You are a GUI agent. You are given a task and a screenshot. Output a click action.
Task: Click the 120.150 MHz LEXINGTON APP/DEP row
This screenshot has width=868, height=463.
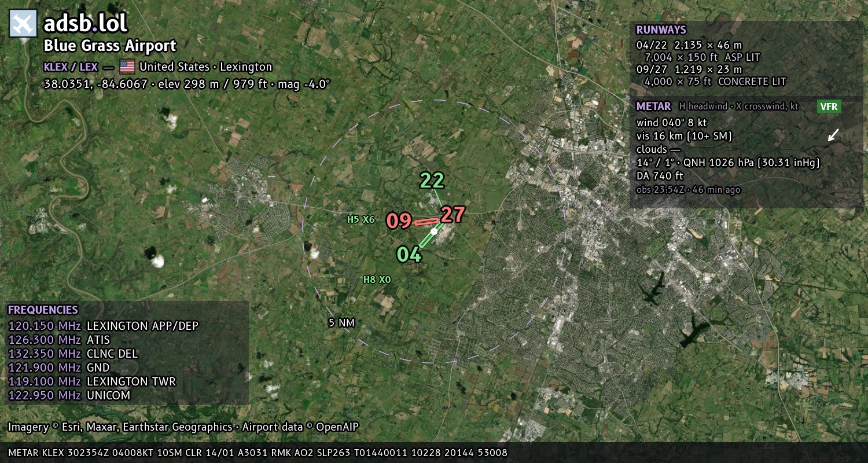click(x=103, y=326)
